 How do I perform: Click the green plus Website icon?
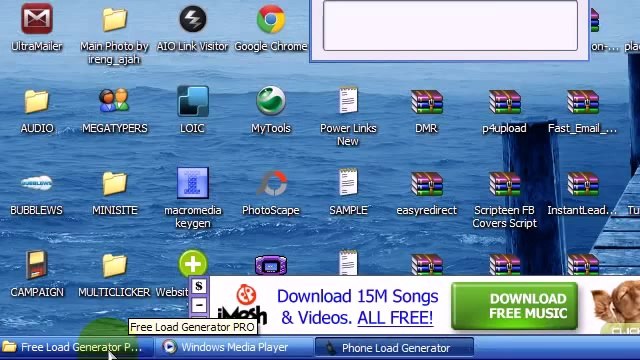pyautogui.click(x=193, y=264)
